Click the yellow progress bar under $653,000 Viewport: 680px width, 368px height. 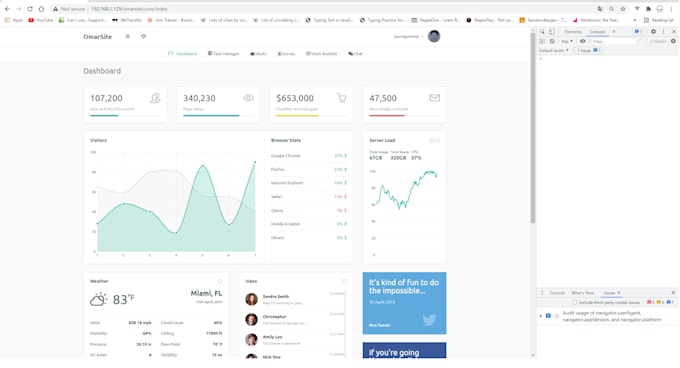[x=297, y=116]
